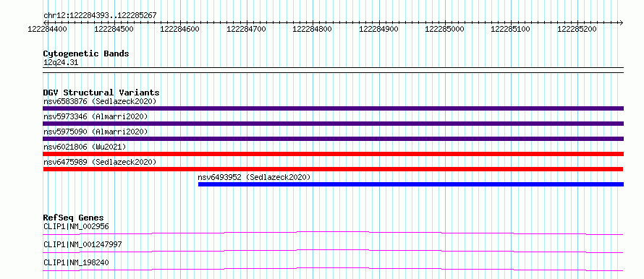Click ruler position 122285100
This screenshot has width=644, height=279.
click(x=511, y=29)
